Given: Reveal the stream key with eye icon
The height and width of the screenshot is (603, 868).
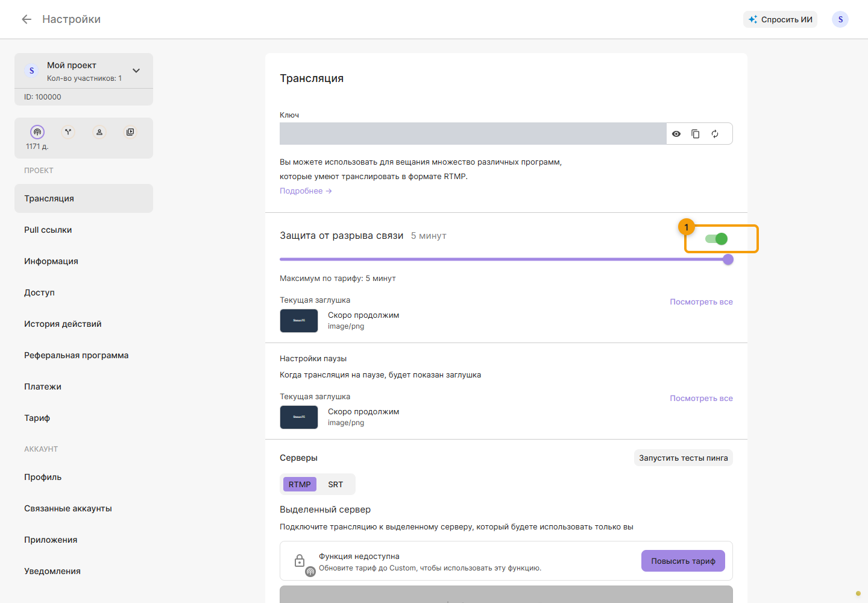Looking at the screenshot, I should click(x=676, y=134).
